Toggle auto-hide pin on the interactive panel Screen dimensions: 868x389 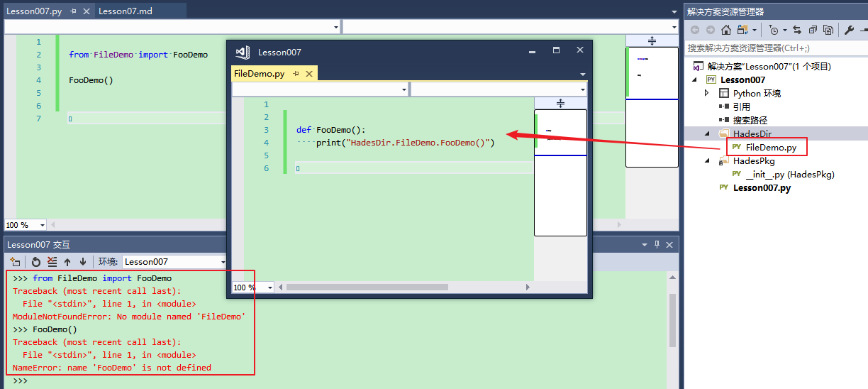click(657, 244)
